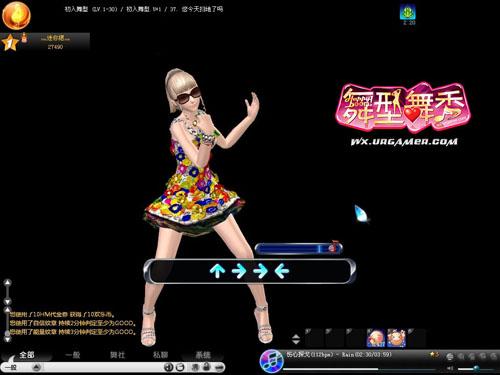500x375 pixels.
Task: Open wx.urgamer.com logo link
Action: coord(404,142)
